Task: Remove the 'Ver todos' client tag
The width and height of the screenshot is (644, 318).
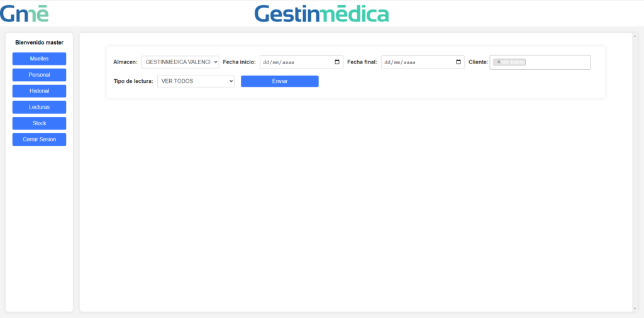Action: 499,62
